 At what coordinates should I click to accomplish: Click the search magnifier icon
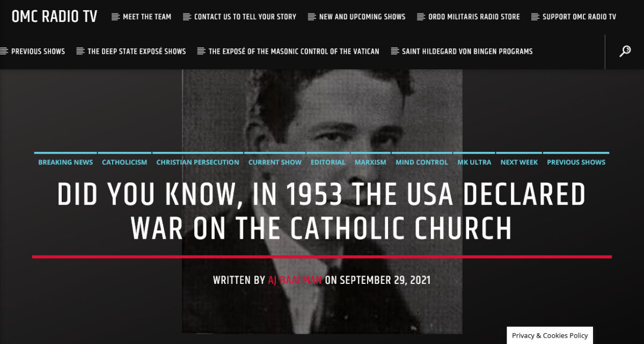[625, 52]
